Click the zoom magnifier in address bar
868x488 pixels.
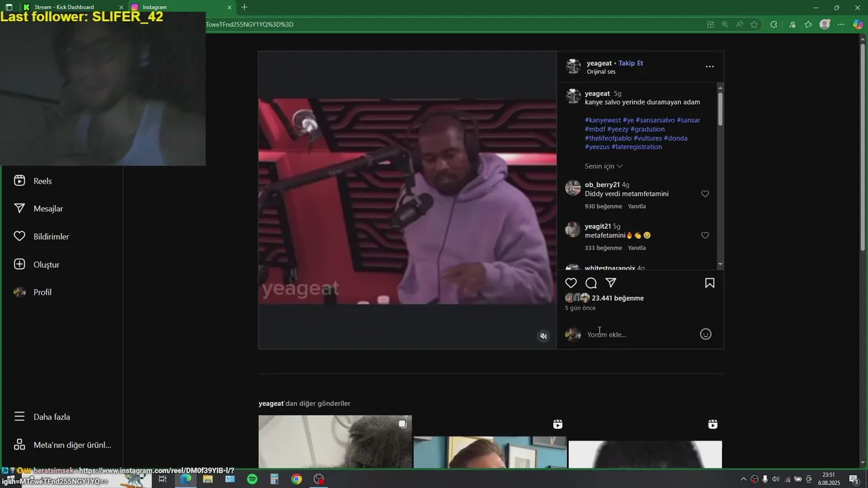pyautogui.click(x=725, y=24)
